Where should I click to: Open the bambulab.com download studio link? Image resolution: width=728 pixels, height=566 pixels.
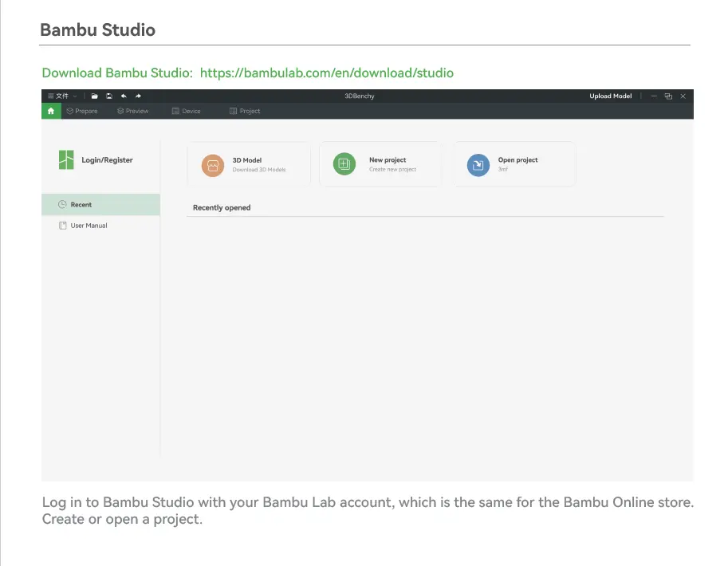tap(327, 73)
